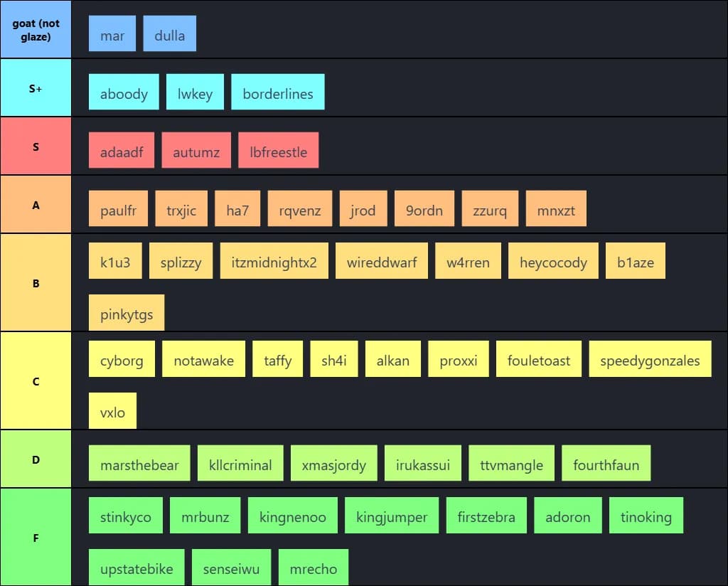Screen dimensions: 728x586
Task: Click adaadf in the S tier
Action: pyautogui.click(x=121, y=150)
